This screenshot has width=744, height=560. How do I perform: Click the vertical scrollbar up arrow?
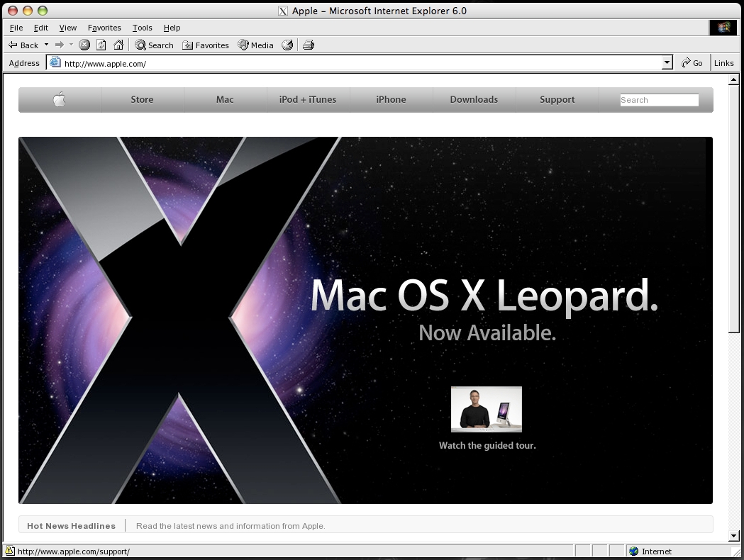click(x=733, y=79)
